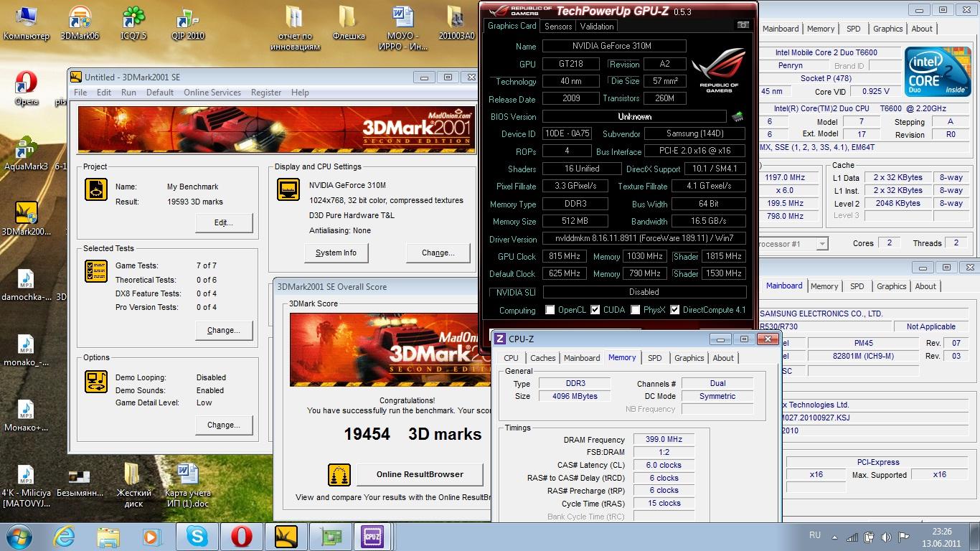Click Change... in the Options group
Image resolution: width=980 pixels, height=551 pixels.
click(224, 425)
